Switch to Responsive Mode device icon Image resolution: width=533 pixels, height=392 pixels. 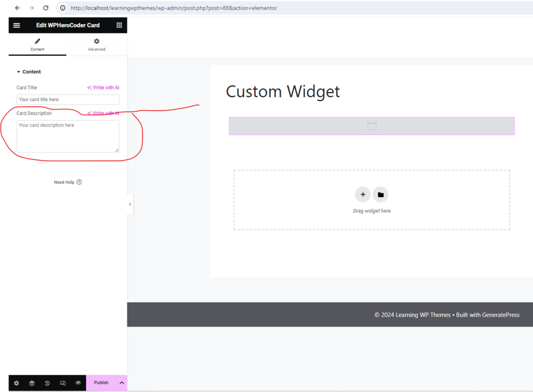coord(63,383)
